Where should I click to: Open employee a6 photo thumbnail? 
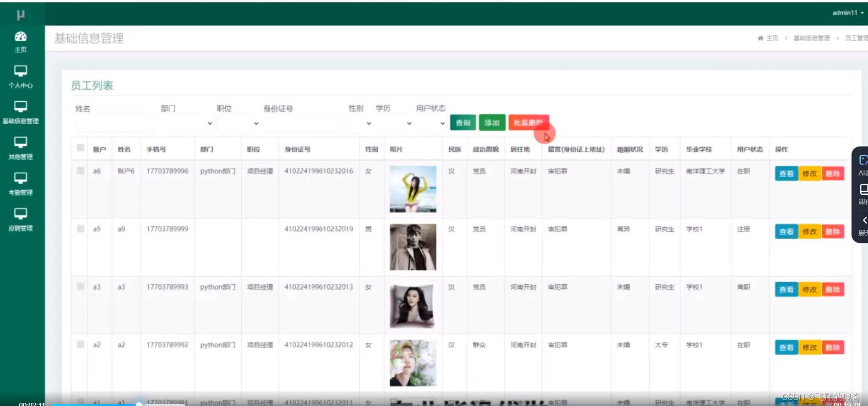click(413, 189)
